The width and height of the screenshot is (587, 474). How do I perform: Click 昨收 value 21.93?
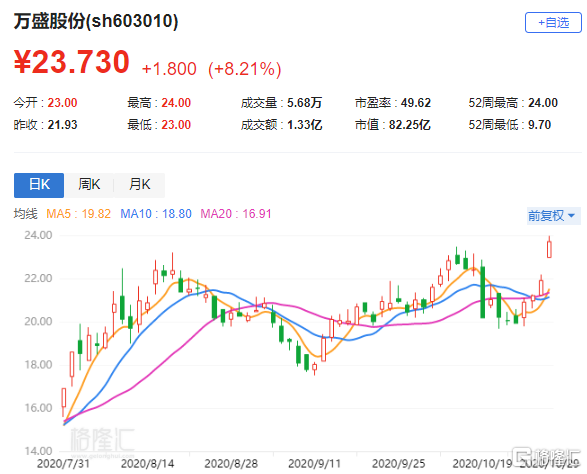coord(62,125)
